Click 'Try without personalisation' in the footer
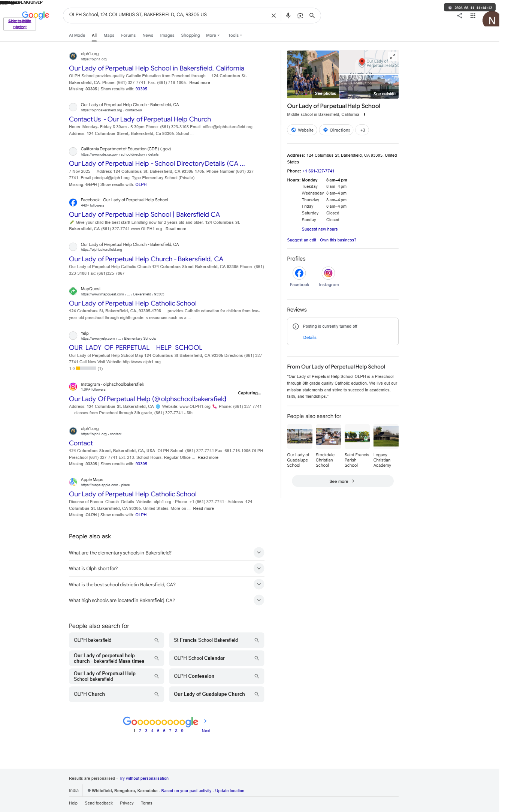Image resolution: width=505 pixels, height=812 pixels. tap(144, 779)
